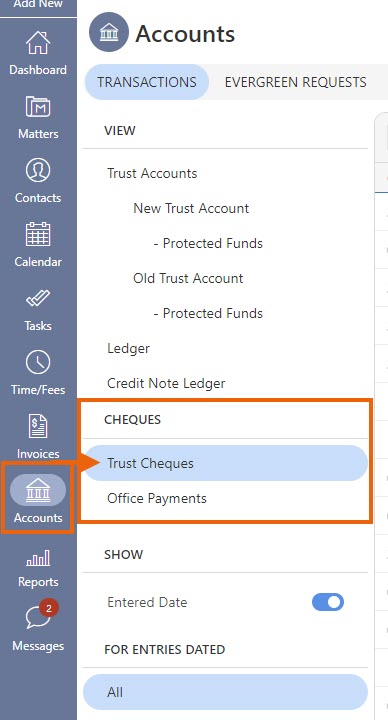Open the Invoices document icon
This screenshot has height=720, width=388.
[38, 426]
